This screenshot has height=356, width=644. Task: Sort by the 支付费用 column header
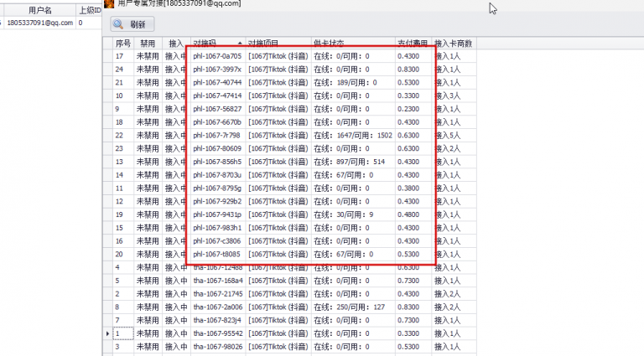tap(413, 44)
